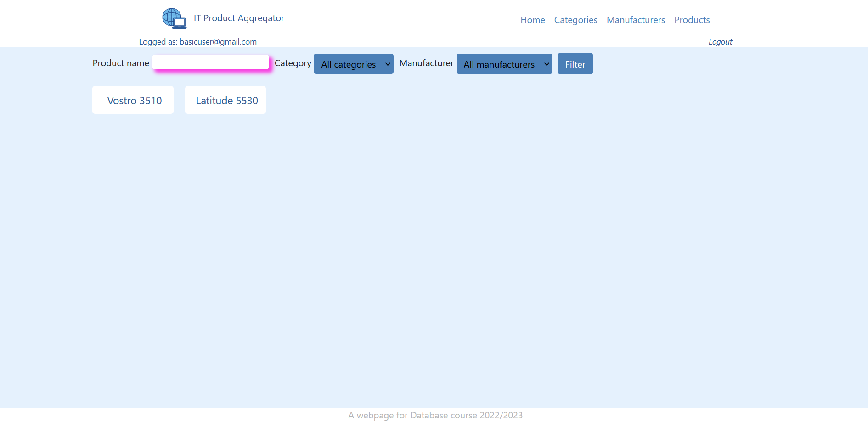Open the Products navigation link
868x423 pixels.
pyautogui.click(x=692, y=20)
